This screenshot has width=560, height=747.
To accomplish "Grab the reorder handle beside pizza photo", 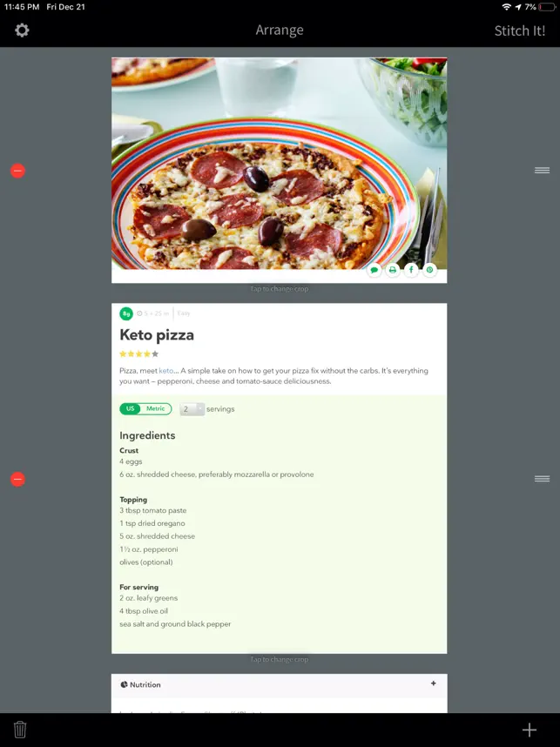I will coord(542,170).
